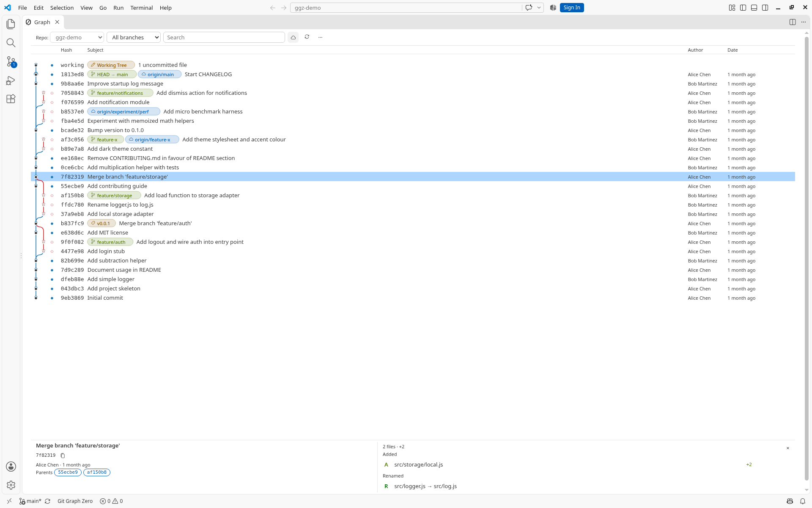812x508 pixels.
Task: Open the File menu
Action: click(x=22, y=8)
